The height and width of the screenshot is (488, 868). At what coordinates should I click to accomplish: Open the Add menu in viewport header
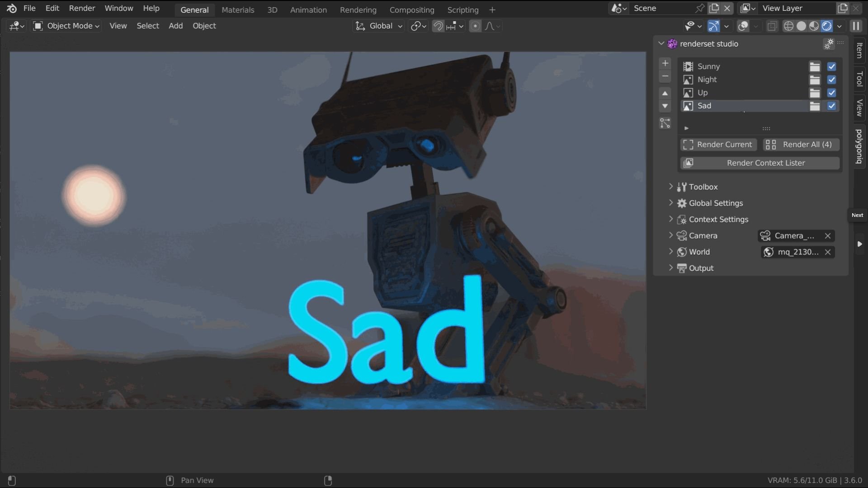[x=176, y=26]
